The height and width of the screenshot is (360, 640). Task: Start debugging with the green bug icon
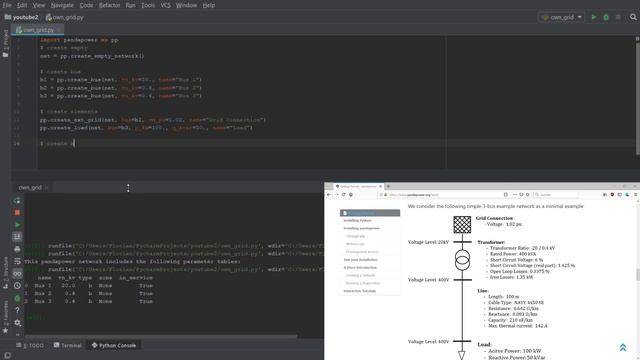[x=606, y=17]
